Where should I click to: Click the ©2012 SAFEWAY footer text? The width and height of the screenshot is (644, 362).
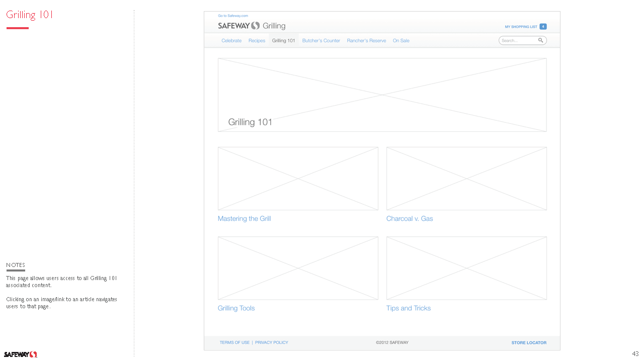click(x=392, y=342)
